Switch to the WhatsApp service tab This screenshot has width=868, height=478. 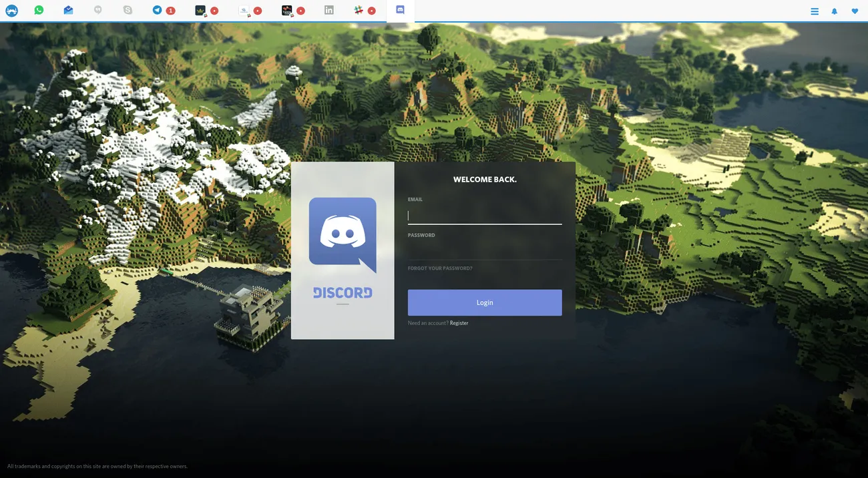tap(39, 10)
